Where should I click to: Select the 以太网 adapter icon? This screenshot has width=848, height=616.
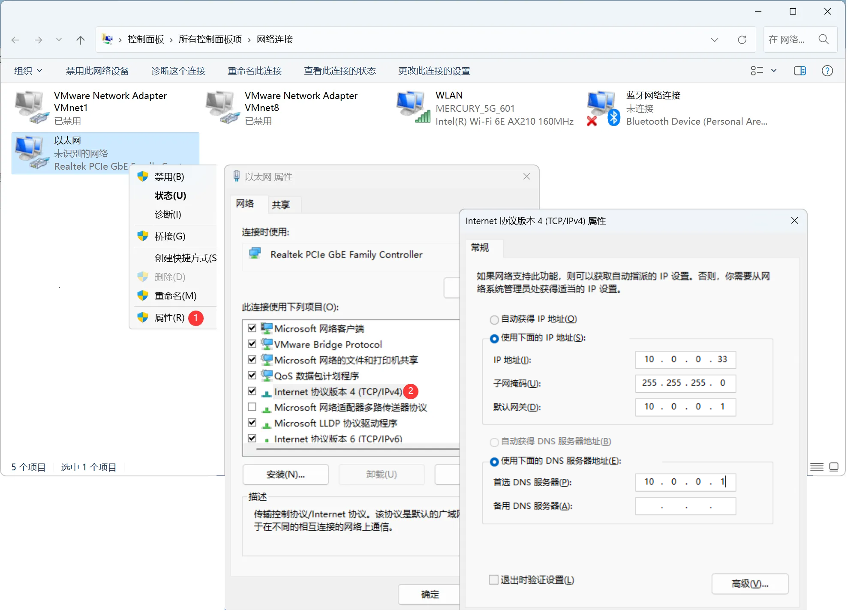[31, 153]
